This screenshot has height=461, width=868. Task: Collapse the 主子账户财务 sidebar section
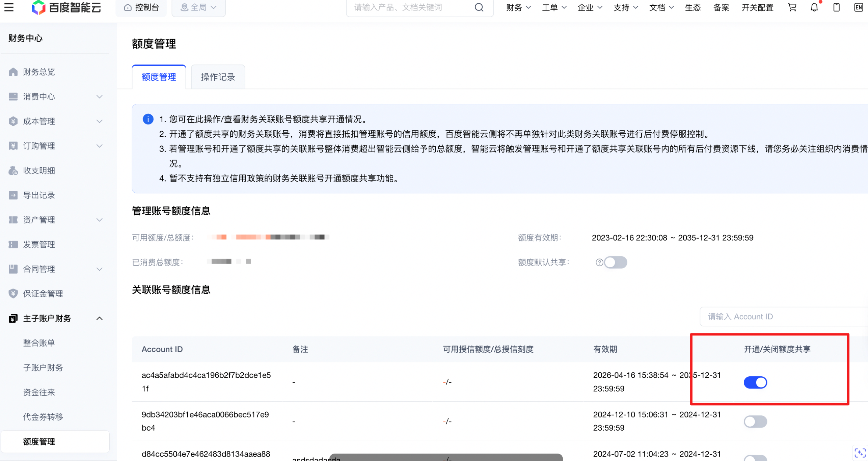pos(55,318)
